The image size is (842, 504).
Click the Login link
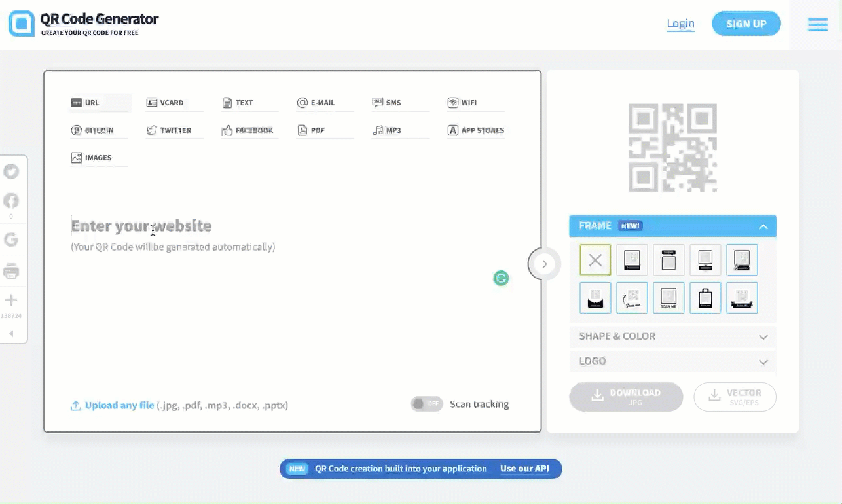(680, 24)
